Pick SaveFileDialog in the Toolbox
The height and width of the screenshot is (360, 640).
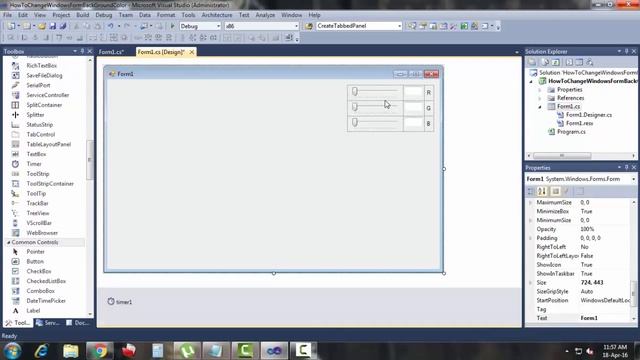click(x=44, y=76)
